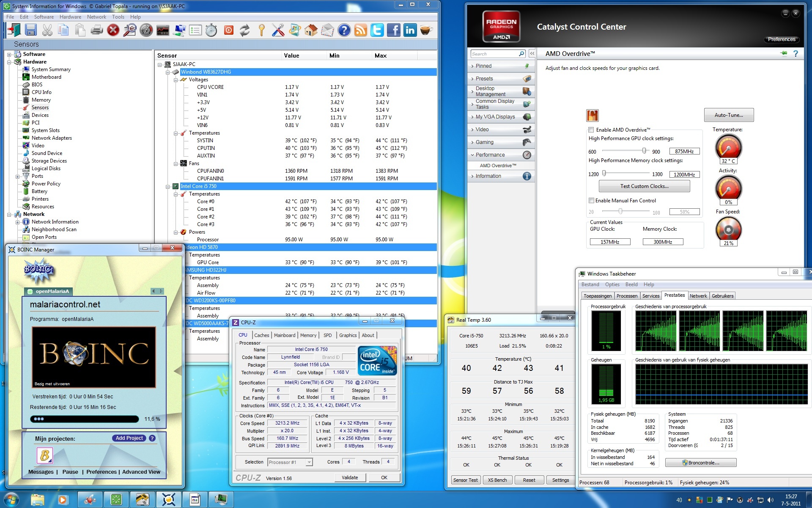Click the floppy disk save icon

(x=30, y=30)
